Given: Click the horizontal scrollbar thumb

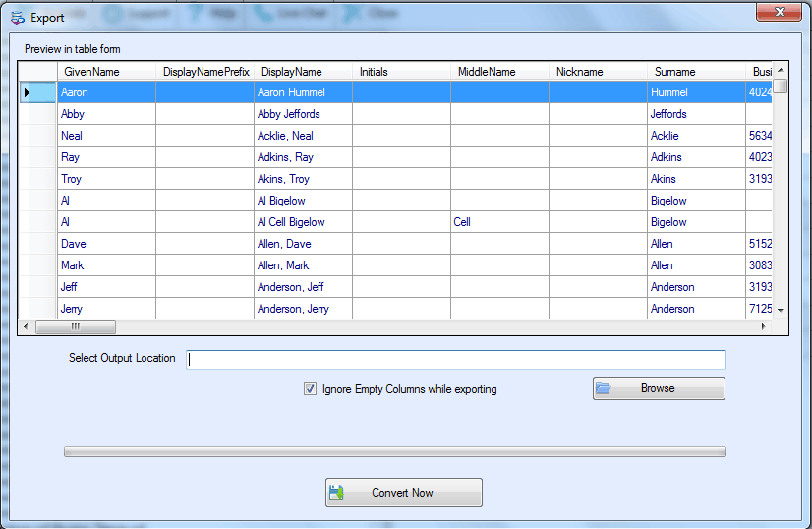Looking at the screenshot, I should pyautogui.click(x=76, y=326).
